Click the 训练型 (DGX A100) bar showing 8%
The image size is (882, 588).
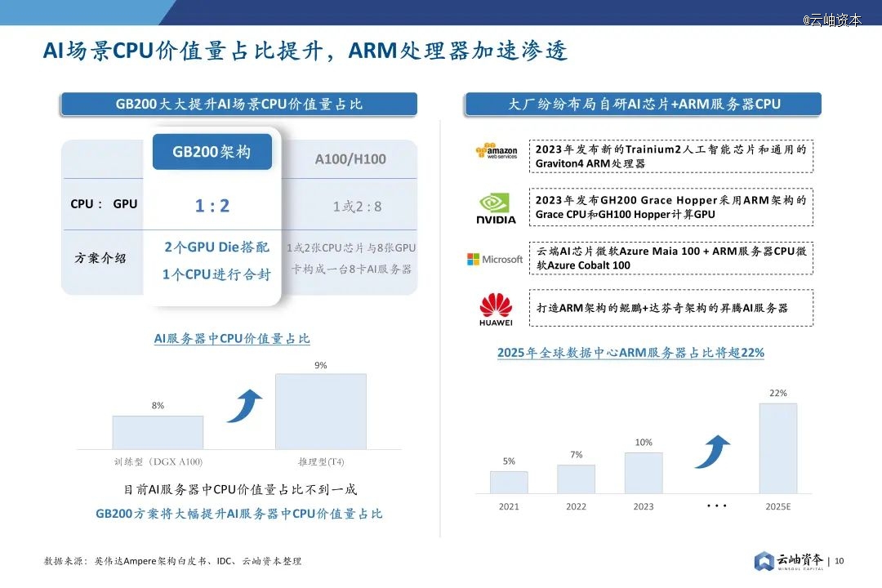pyautogui.click(x=158, y=432)
